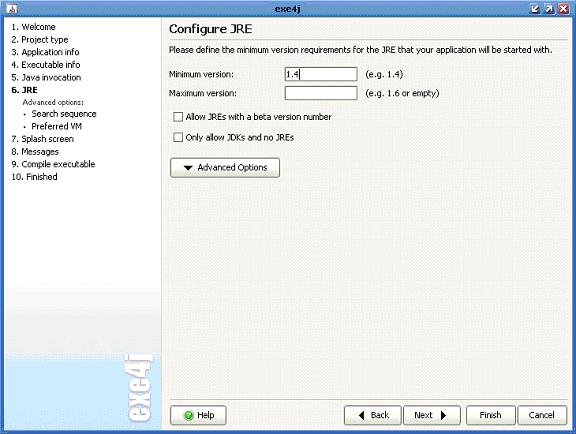Jump to step 9. Compile executable
This screenshot has width=576, height=434.
pos(53,164)
